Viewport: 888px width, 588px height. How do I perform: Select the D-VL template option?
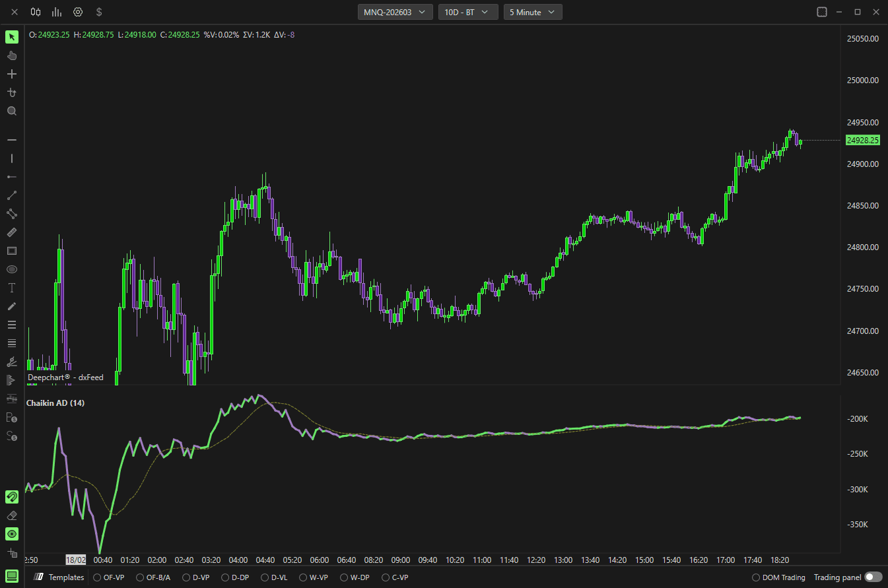coord(274,577)
